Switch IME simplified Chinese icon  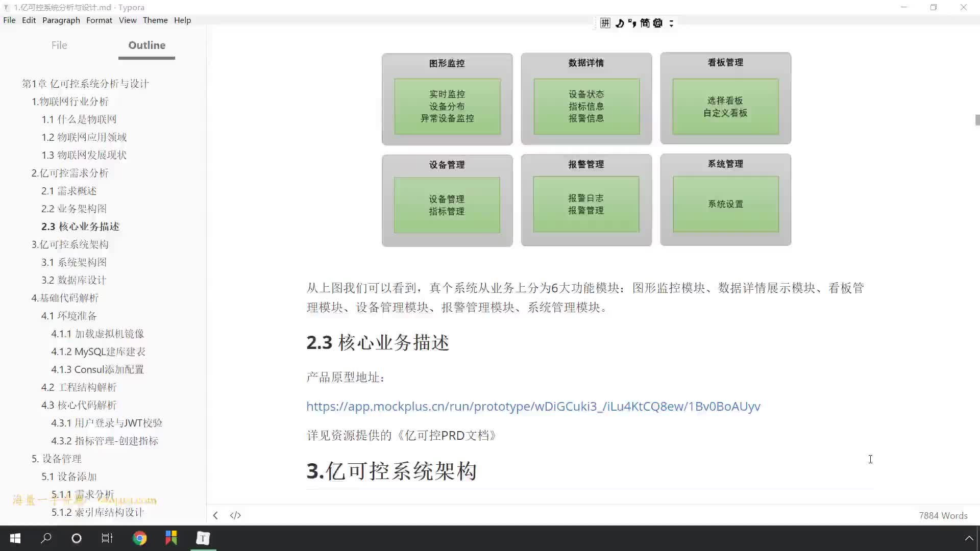tap(645, 23)
